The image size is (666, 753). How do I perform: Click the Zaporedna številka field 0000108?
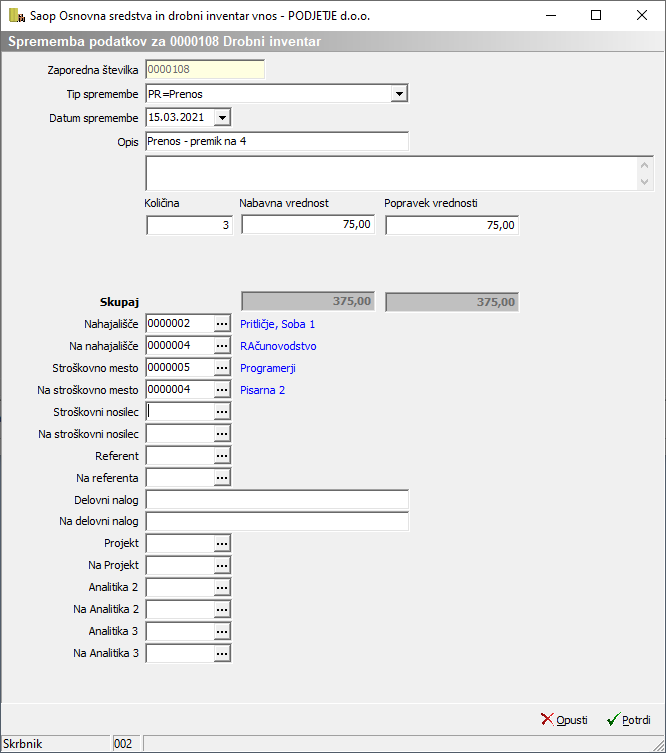click(x=205, y=70)
